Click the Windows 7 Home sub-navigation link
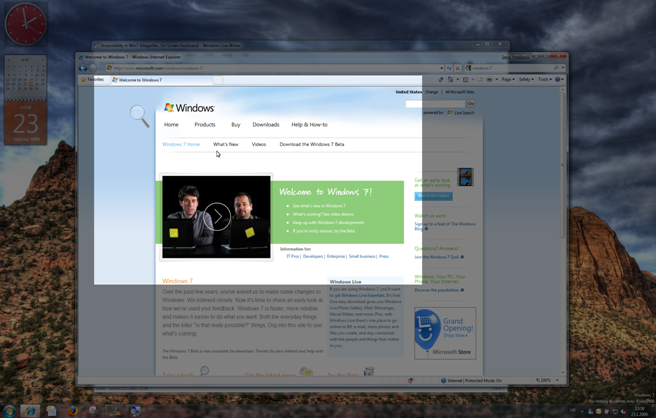This screenshot has width=656, height=418. click(181, 144)
